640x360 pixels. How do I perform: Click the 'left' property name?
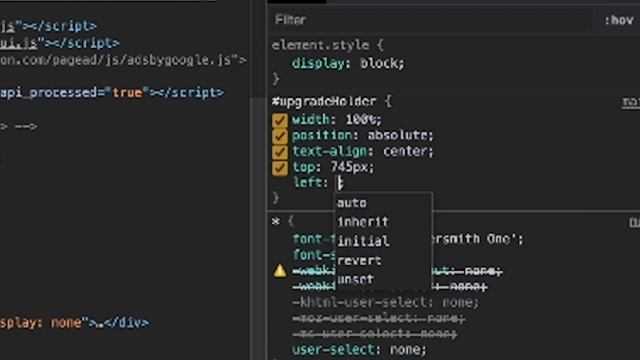point(307,182)
